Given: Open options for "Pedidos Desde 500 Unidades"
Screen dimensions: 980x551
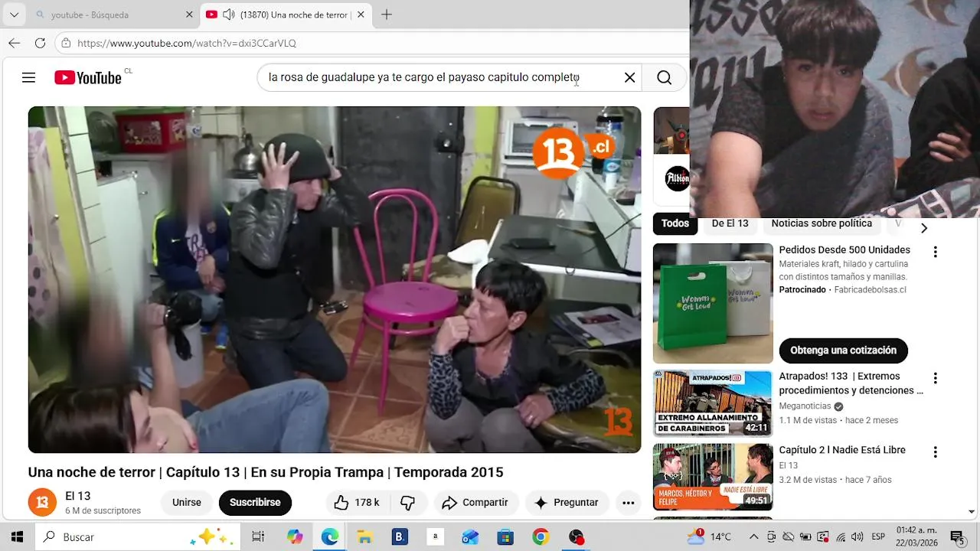Looking at the screenshot, I should click(x=935, y=252).
